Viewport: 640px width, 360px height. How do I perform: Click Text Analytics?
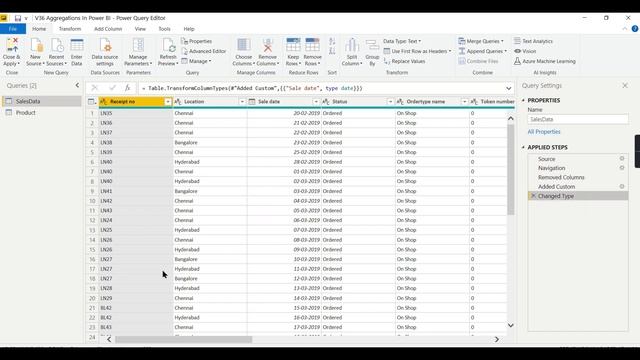(533, 41)
